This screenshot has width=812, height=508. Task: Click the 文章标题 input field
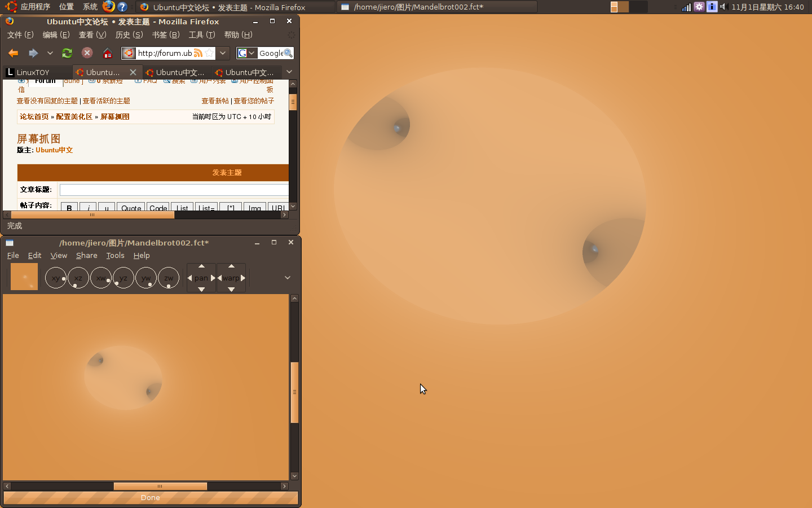(x=174, y=190)
